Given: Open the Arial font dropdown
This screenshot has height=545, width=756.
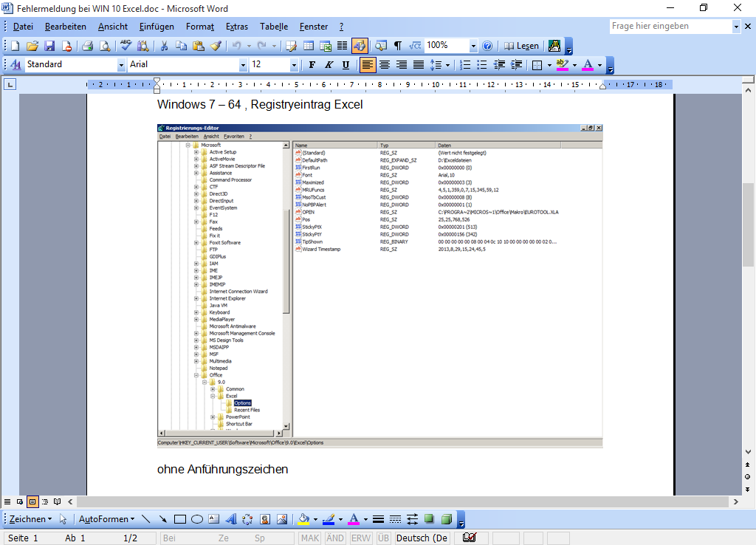Looking at the screenshot, I should [x=243, y=65].
